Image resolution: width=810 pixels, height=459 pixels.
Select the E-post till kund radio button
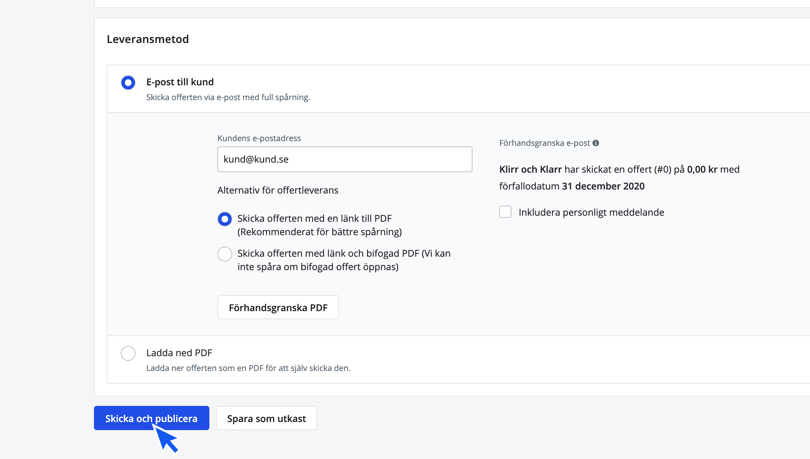click(x=128, y=83)
